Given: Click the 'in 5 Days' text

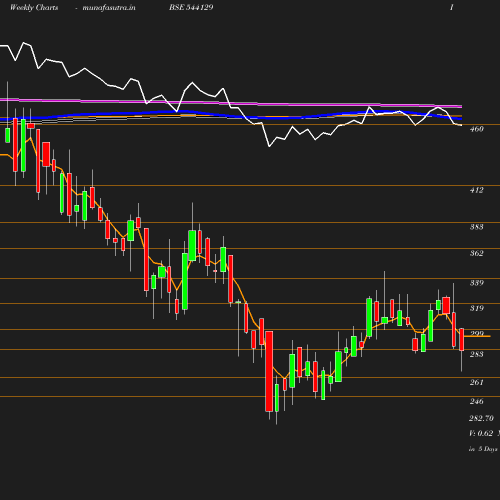Looking at the screenshot, I should click(x=483, y=449).
